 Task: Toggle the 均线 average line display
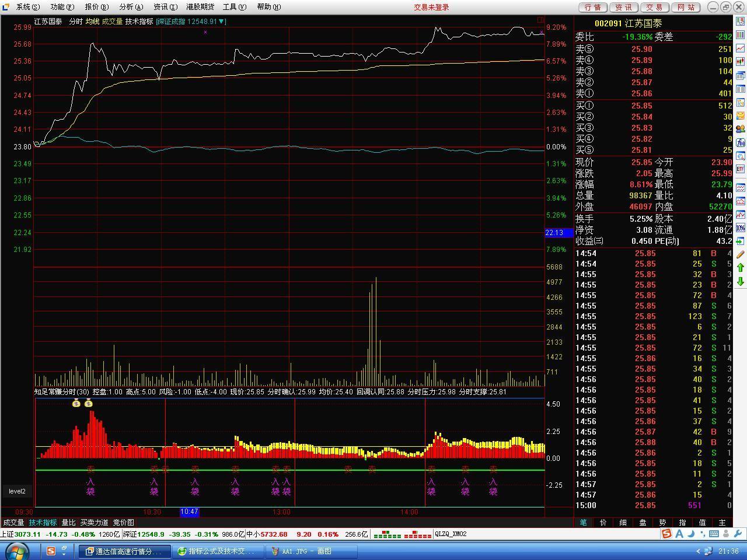(x=92, y=22)
